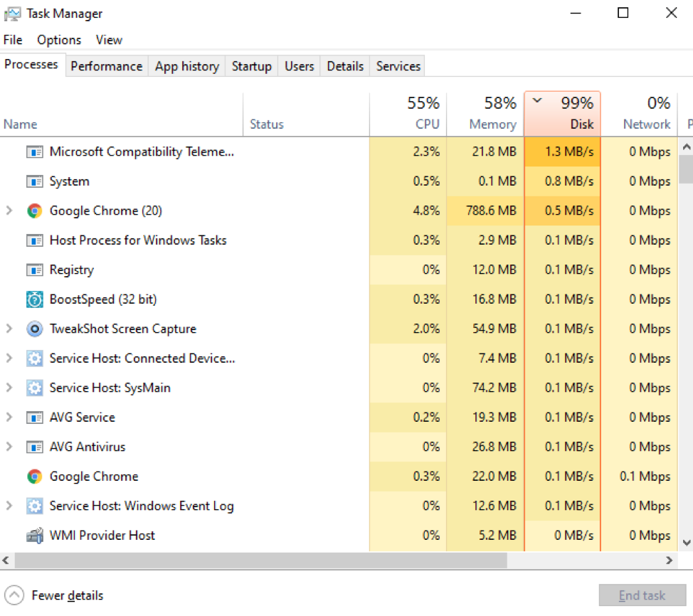
Task: Click the Microsoft Compatibility Telemetry process icon
Action: click(x=34, y=152)
